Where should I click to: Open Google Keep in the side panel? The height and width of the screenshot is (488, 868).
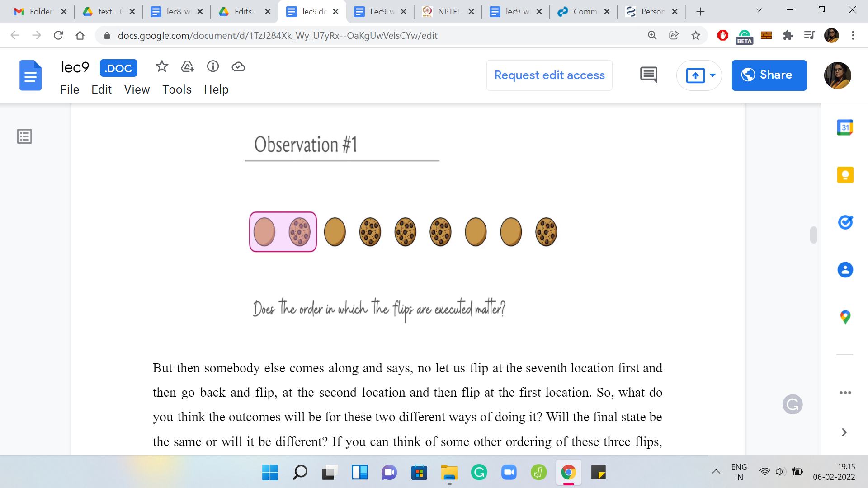tap(845, 175)
